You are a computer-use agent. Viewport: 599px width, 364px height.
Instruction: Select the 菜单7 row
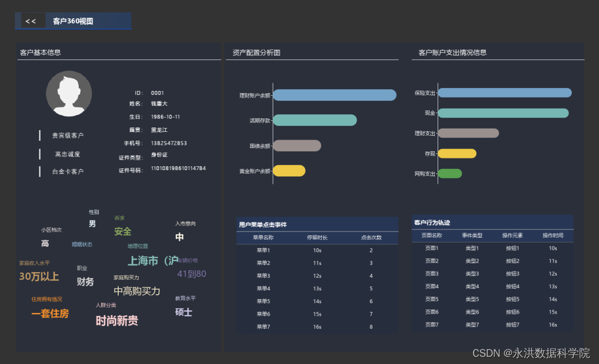pyautogui.click(x=317, y=327)
